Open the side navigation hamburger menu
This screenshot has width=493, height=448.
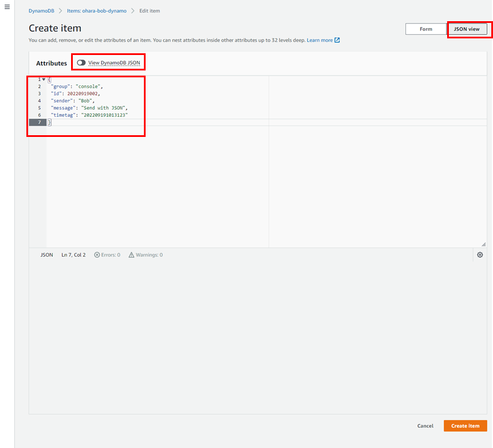click(x=7, y=7)
